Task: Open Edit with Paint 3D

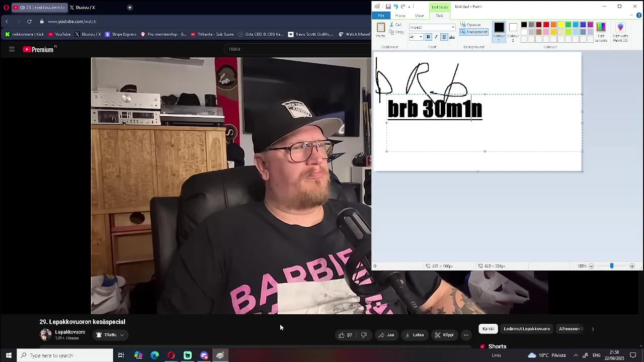Action: click(x=620, y=32)
